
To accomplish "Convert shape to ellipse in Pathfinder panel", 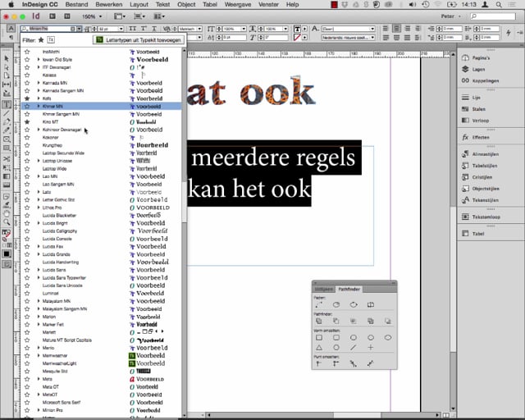I will 388,338.
